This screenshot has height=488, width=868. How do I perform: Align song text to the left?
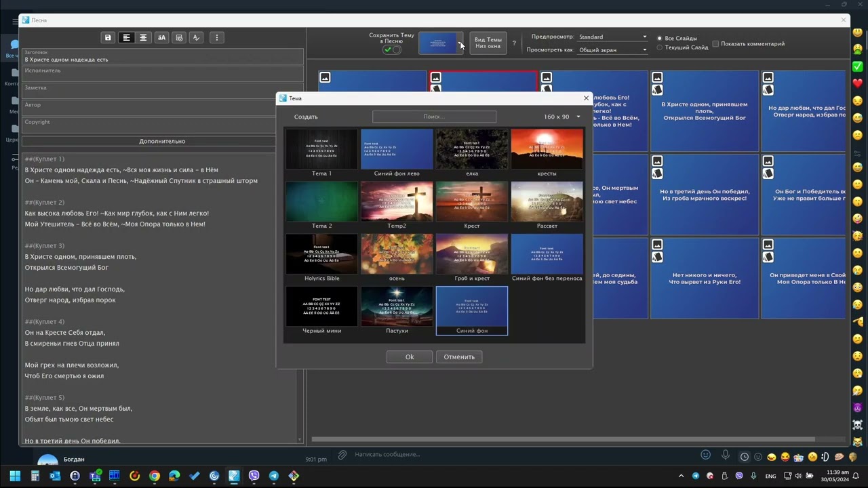pyautogui.click(x=127, y=38)
